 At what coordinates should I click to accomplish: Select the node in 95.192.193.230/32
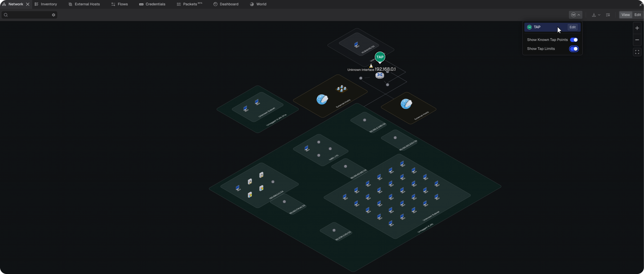[x=395, y=138]
